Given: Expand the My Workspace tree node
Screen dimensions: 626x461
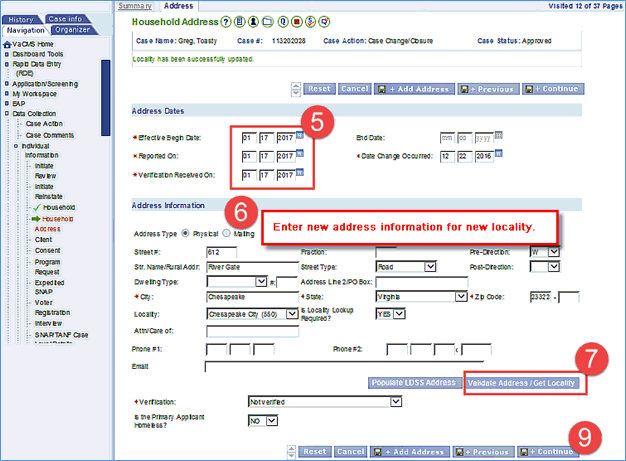Looking at the screenshot, I should tap(6, 94).
